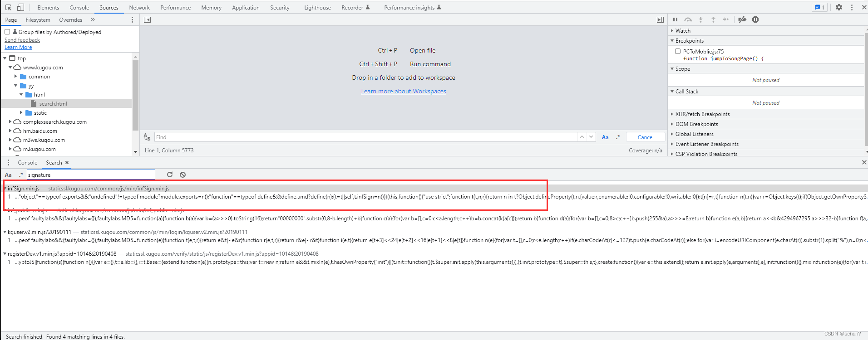Clear the search results

tap(182, 175)
